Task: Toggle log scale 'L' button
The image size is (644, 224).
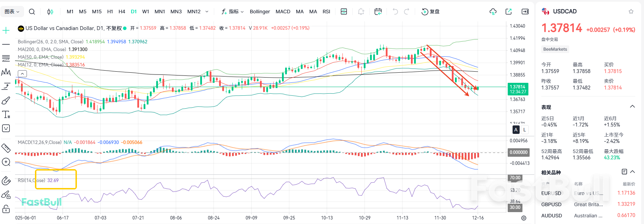Action: tap(524, 130)
